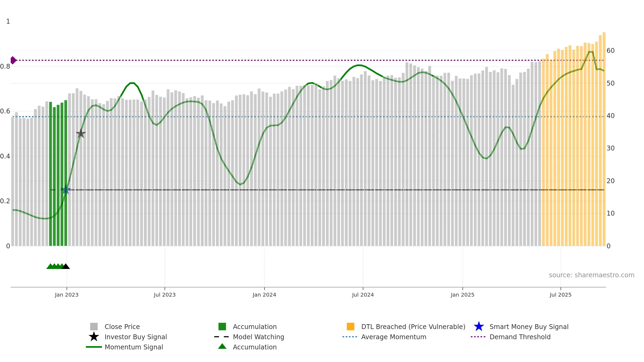Toggle the Investor Buy Signal legend label

136,337
